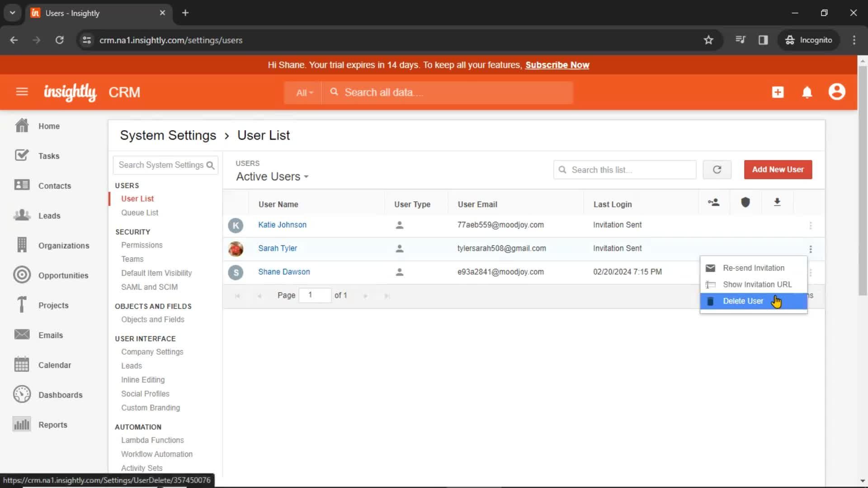
Task: Click the Leads sidebar icon
Action: click(x=22, y=215)
